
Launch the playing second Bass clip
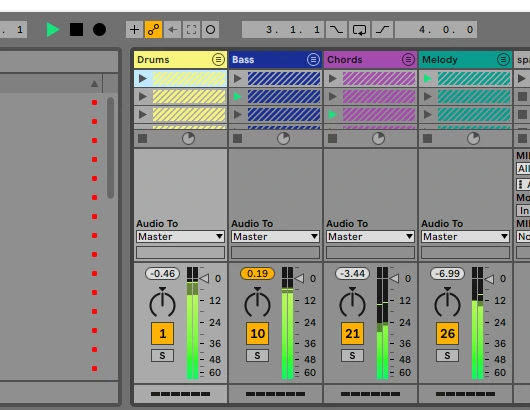(238, 97)
